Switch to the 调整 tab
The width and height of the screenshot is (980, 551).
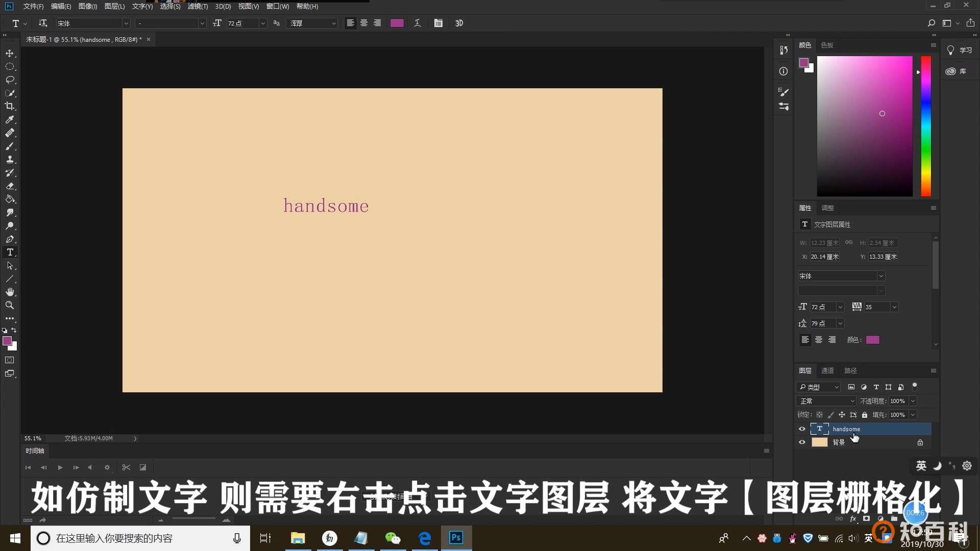pyautogui.click(x=827, y=208)
